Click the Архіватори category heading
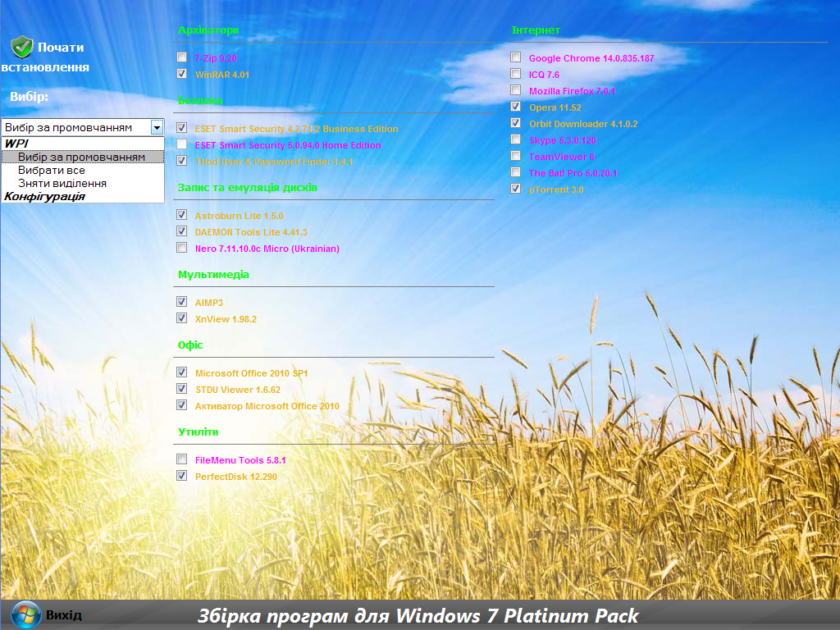Screen dimensions: 840x630 208,30
